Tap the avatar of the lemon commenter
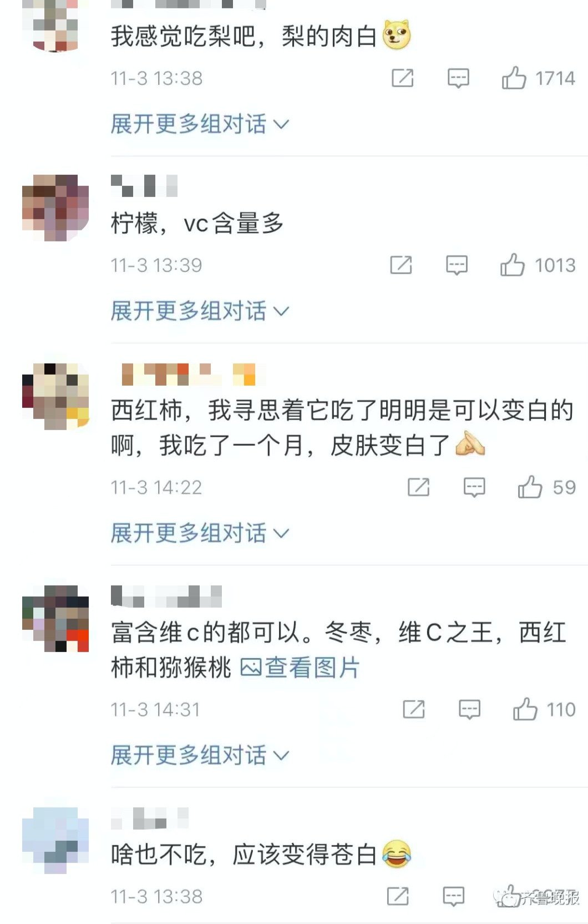Screen dimensions: 588x924 55,208
